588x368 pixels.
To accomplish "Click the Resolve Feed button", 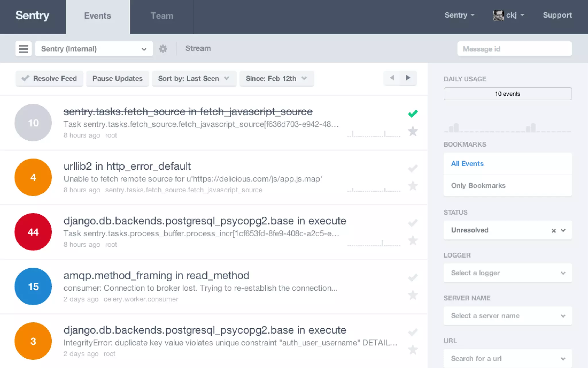I will point(49,78).
